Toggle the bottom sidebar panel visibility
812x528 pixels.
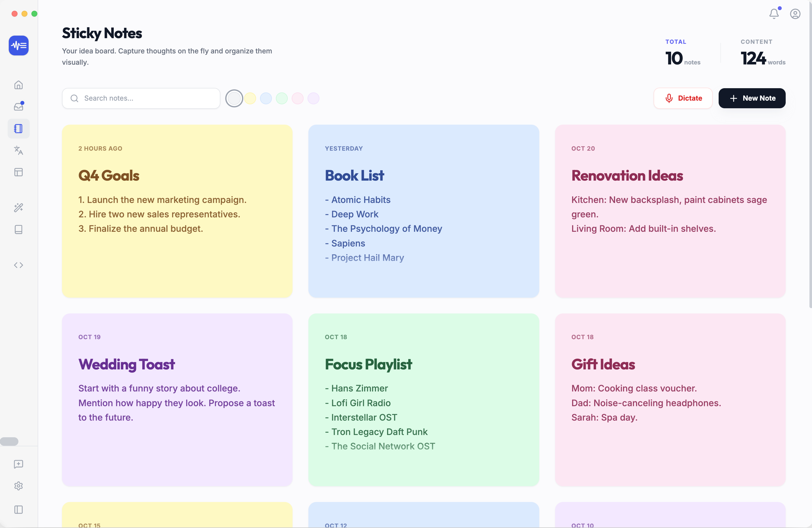pyautogui.click(x=18, y=510)
